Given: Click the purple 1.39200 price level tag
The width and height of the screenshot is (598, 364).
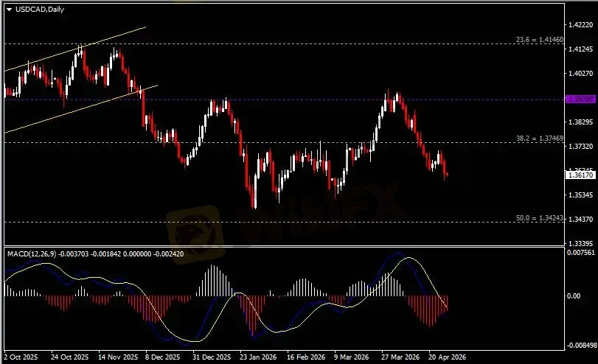Looking at the screenshot, I should click(580, 99).
